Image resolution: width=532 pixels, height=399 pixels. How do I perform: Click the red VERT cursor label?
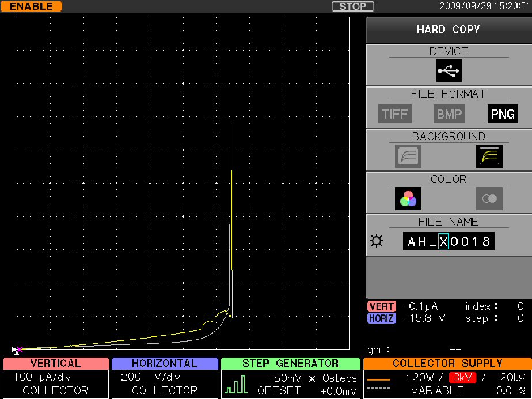click(x=381, y=306)
